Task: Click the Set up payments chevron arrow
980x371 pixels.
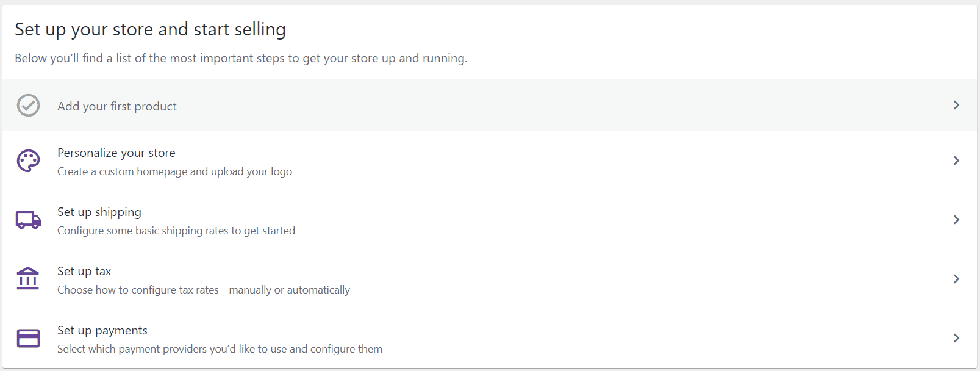Action: [956, 338]
